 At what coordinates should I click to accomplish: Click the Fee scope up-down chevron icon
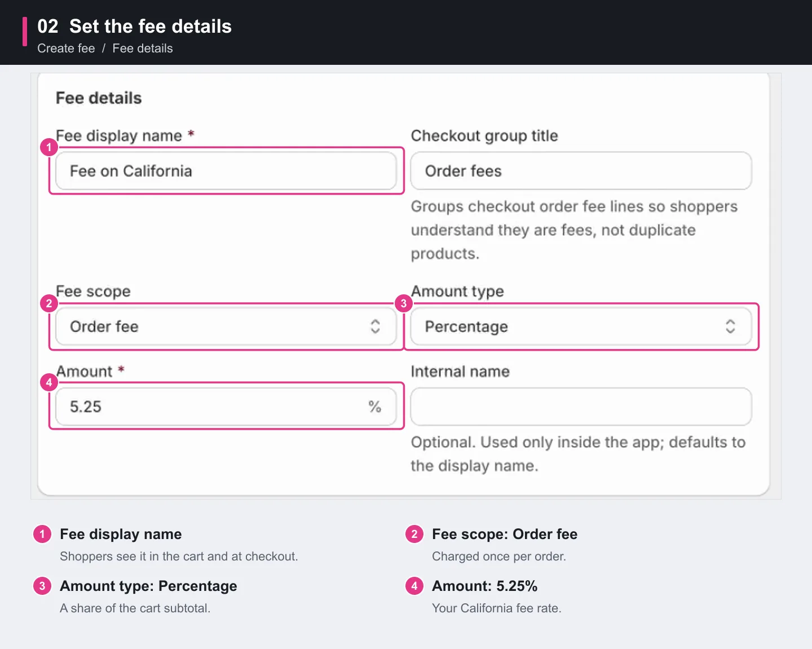375,326
